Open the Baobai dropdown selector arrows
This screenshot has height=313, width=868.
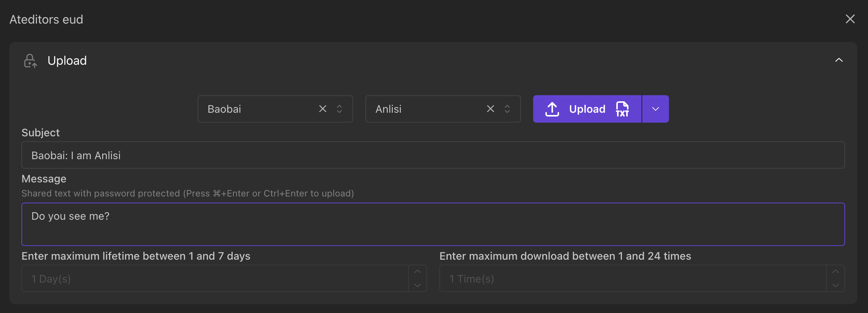[x=339, y=109]
